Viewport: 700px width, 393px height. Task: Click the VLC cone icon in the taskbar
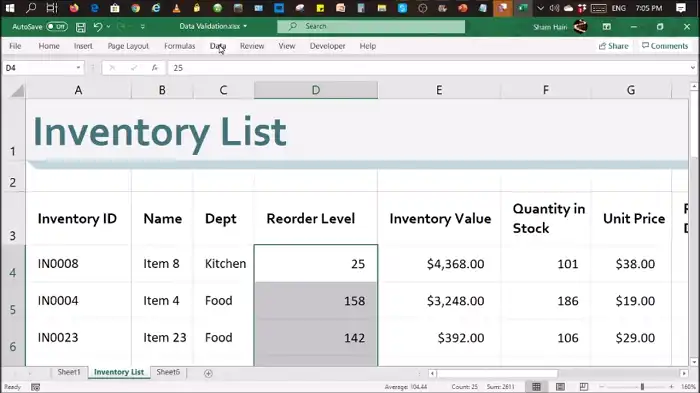176,8
